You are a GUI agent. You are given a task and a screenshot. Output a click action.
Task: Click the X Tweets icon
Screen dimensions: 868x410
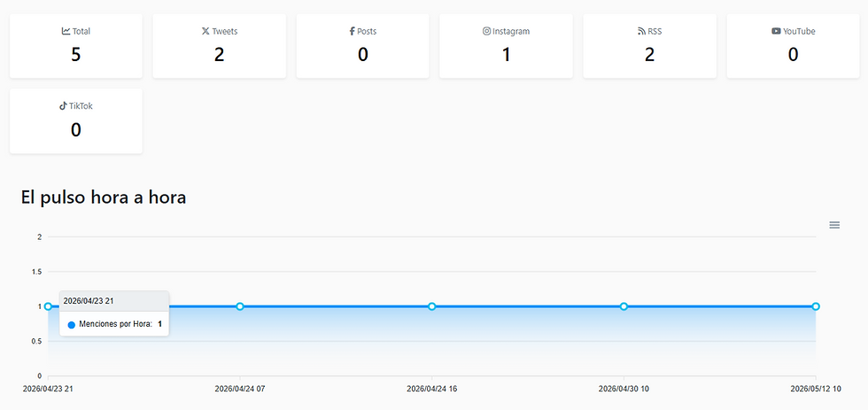205,31
